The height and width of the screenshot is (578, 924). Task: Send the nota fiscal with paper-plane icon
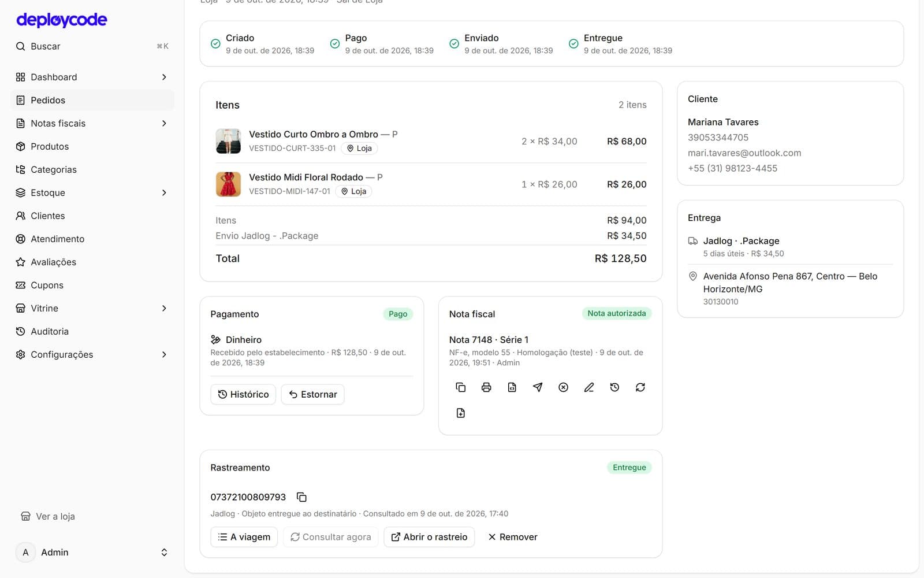[538, 387]
